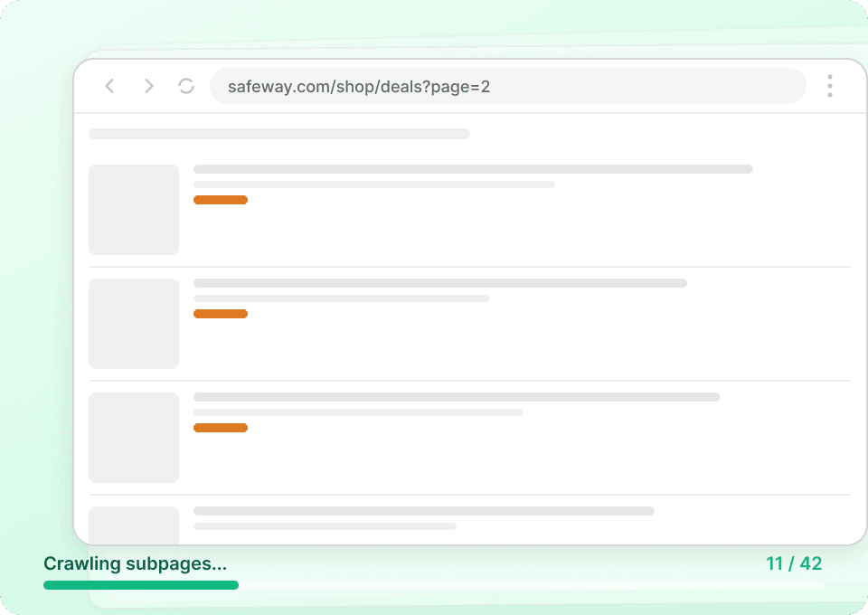Click the orange price badge on first listing
The width and height of the screenshot is (868, 615).
coord(221,199)
